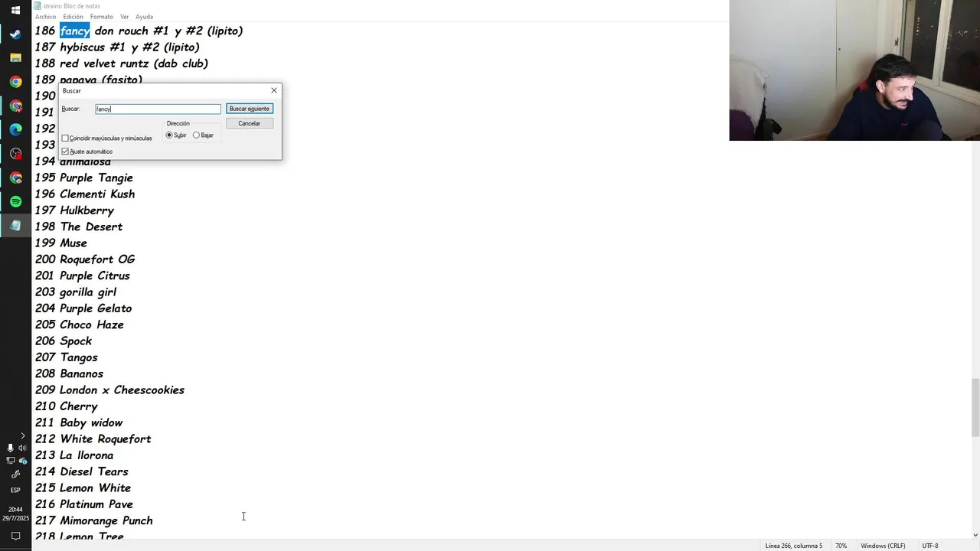This screenshot has height=551, width=980.
Task: Click line 212 White Roquefort
Action: pyautogui.click(x=93, y=439)
